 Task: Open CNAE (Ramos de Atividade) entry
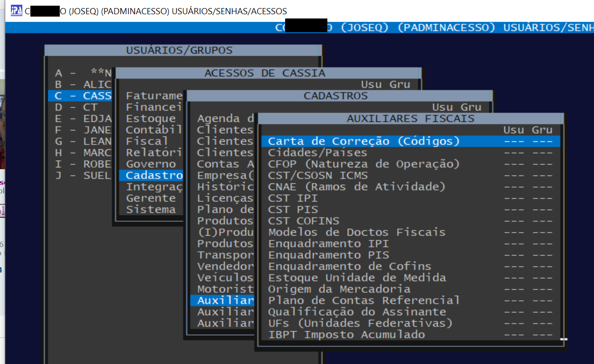pyautogui.click(x=356, y=187)
